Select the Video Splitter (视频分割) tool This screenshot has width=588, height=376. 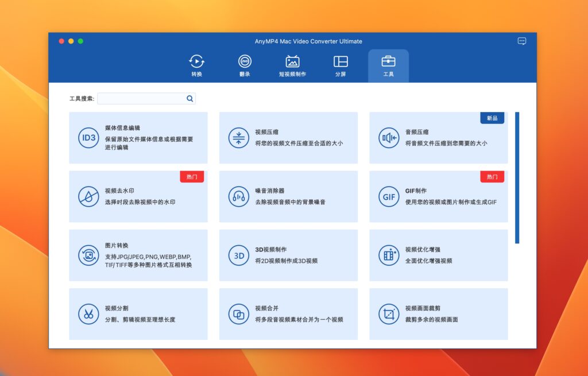coord(138,313)
